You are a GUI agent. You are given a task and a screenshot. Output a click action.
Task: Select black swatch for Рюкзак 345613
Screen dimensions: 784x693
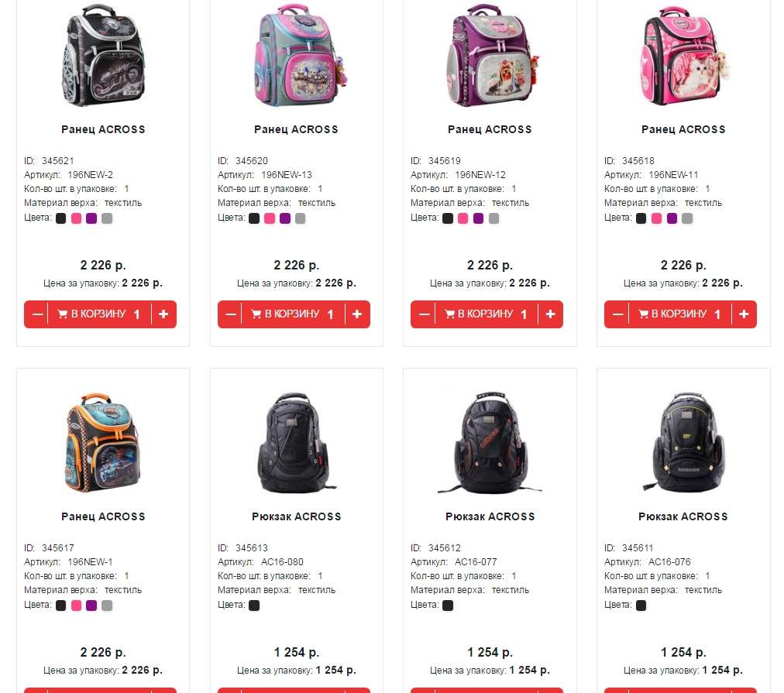254,606
